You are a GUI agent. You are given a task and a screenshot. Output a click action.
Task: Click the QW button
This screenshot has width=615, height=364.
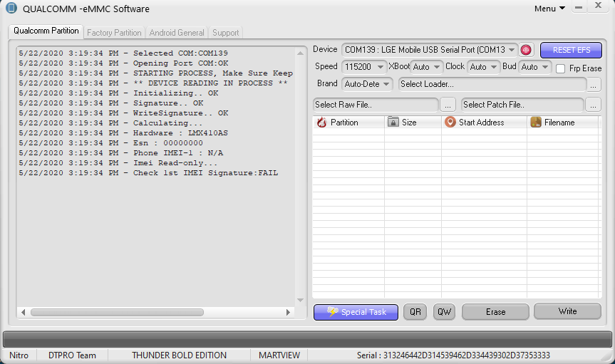[444, 312]
